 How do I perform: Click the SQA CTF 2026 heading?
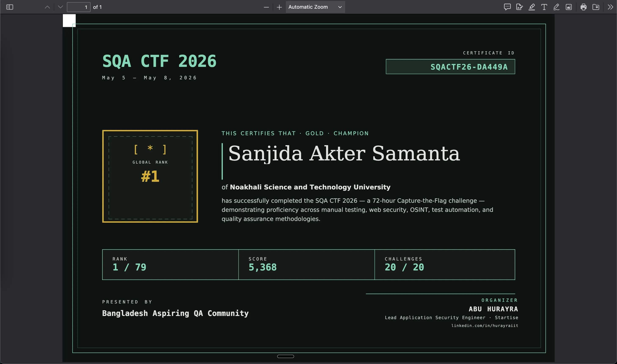pyautogui.click(x=159, y=61)
